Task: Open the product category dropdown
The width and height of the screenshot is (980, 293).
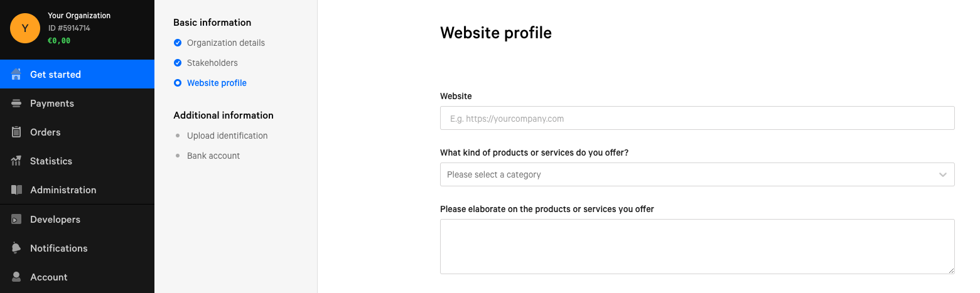Action: pyautogui.click(x=697, y=174)
